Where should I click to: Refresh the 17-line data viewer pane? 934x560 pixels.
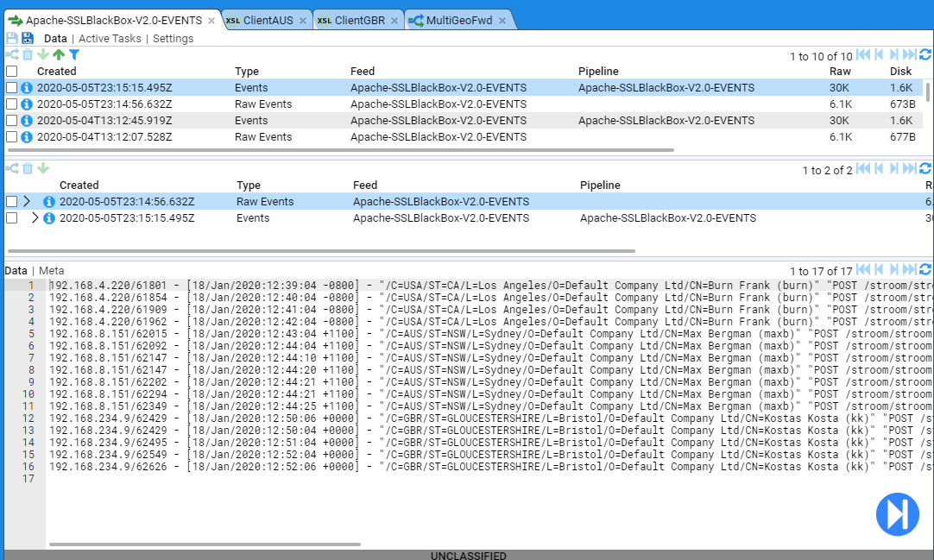(925, 270)
